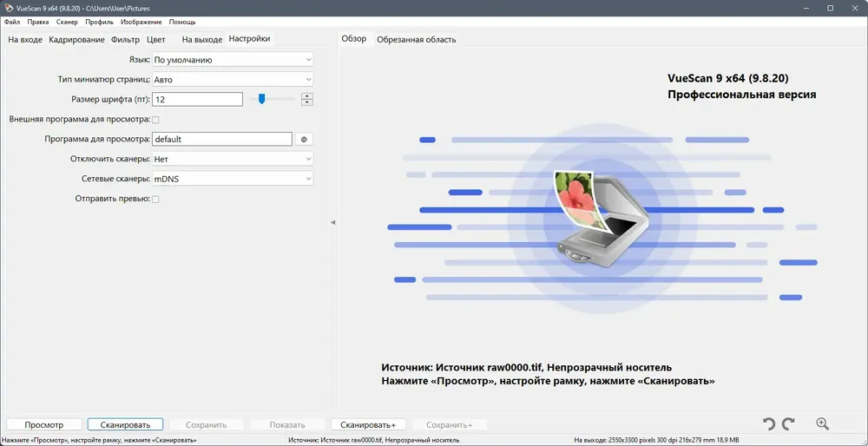Toggle the Внешняя программа для просмотра checkbox
Screen dimensions: 868x446
(x=155, y=120)
